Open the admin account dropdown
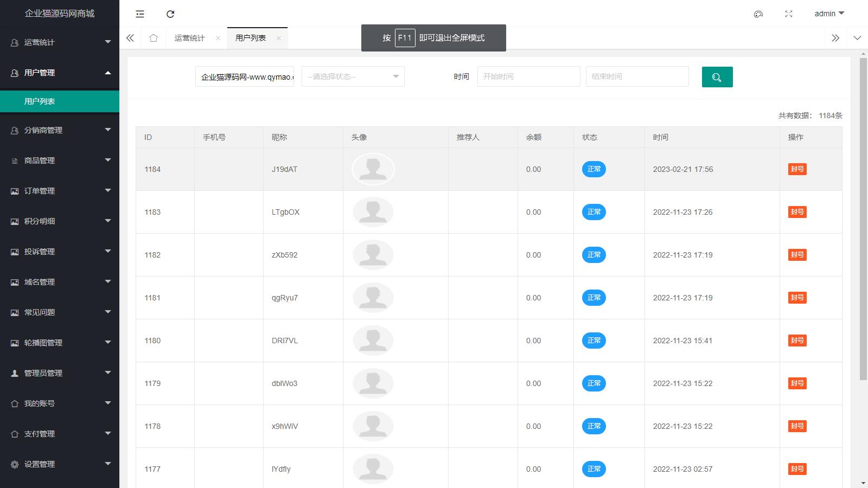868x488 pixels. point(829,14)
